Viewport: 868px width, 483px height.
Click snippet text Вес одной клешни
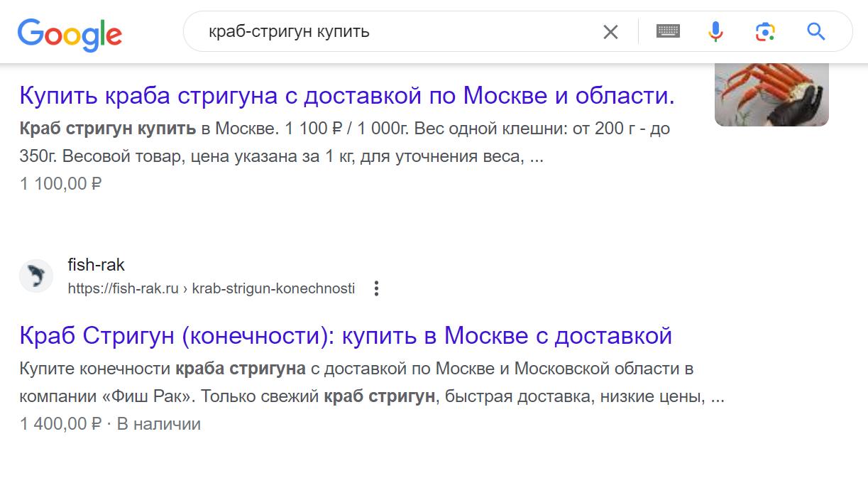[473, 129]
